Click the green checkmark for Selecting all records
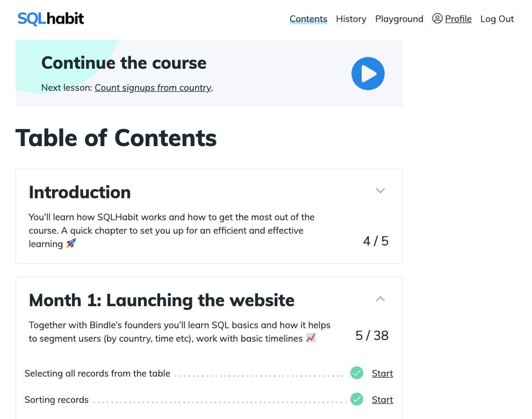Viewport: 532px width, 419px height. pos(357,373)
